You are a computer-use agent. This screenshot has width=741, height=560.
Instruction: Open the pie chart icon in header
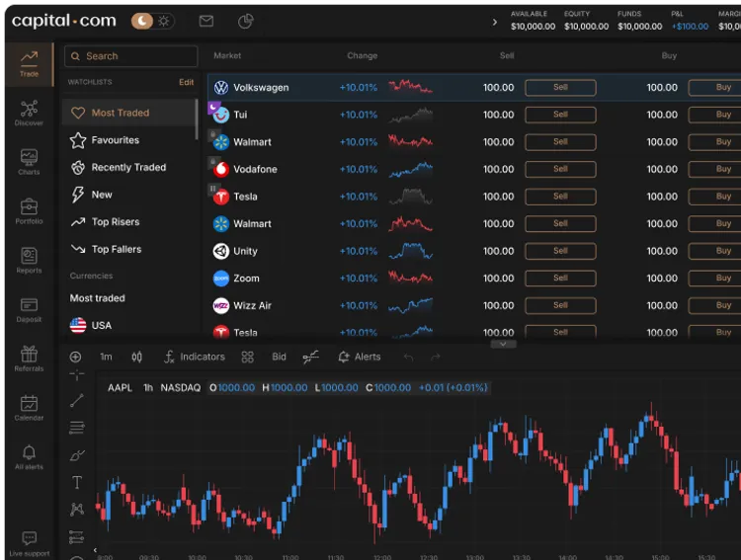(x=245, y=21)
